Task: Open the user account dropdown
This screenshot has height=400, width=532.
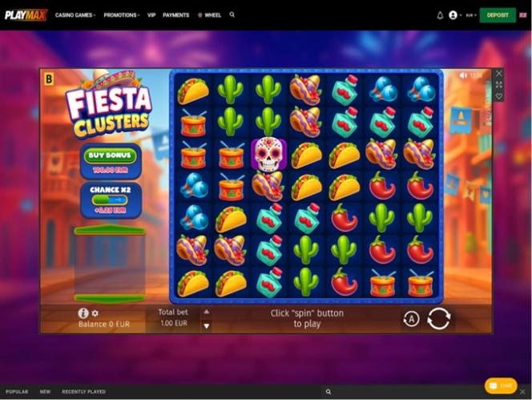Action: point(455,15)
